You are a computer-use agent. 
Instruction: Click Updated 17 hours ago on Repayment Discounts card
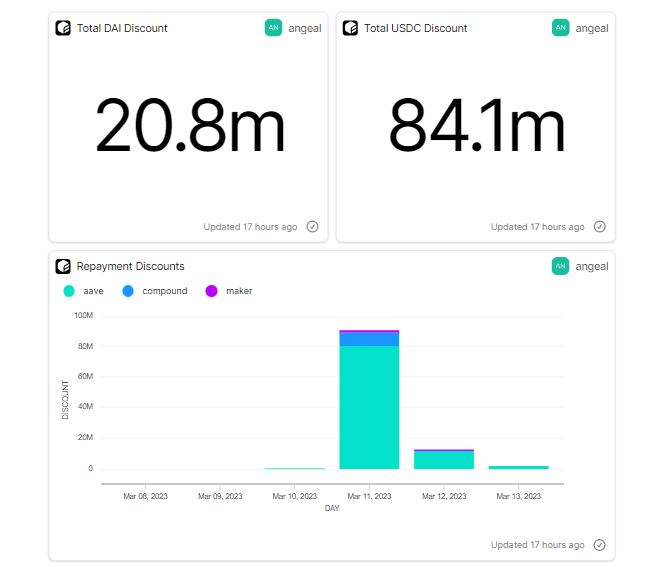click(x=538, y=545)
